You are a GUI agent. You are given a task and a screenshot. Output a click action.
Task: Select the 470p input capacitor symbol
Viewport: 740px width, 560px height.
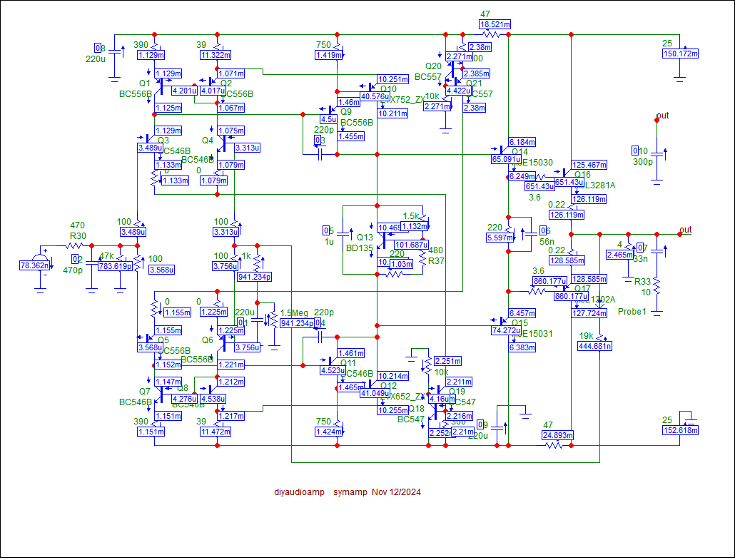pos(91,263)
